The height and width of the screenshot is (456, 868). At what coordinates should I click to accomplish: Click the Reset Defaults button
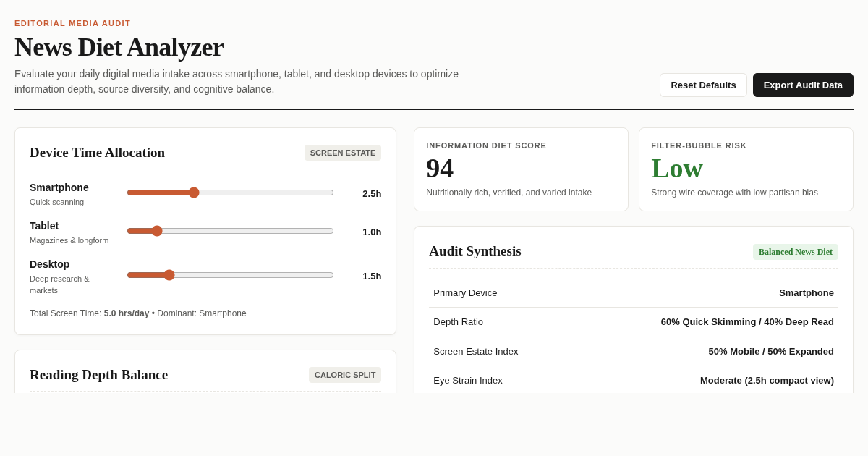[703, 85]
